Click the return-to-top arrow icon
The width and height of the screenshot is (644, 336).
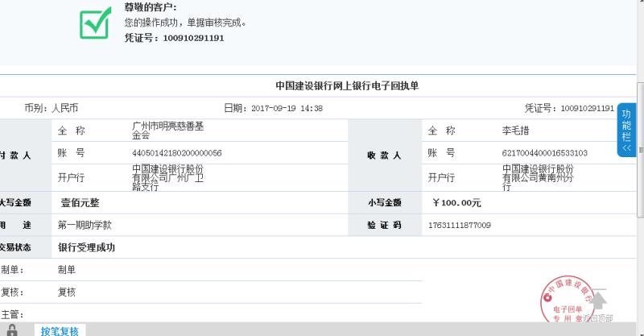[x=598, y=300]
